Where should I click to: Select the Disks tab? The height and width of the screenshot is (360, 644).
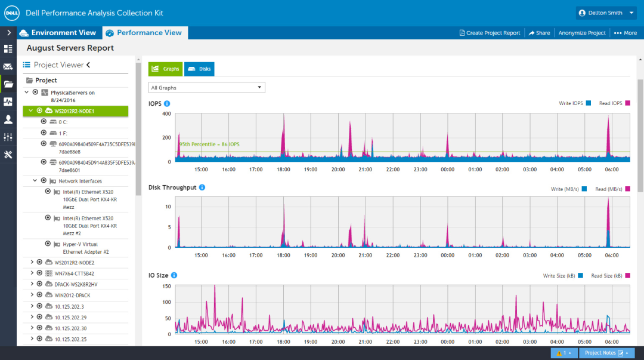(x=199, y=69)
